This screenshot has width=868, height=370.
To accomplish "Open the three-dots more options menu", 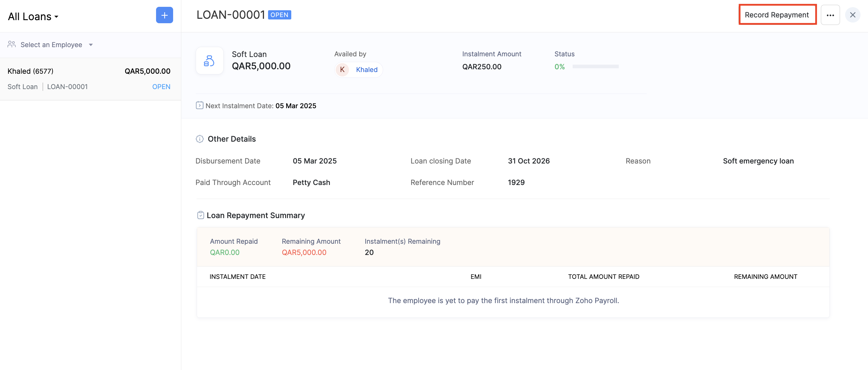I will [x=830, y=15].
